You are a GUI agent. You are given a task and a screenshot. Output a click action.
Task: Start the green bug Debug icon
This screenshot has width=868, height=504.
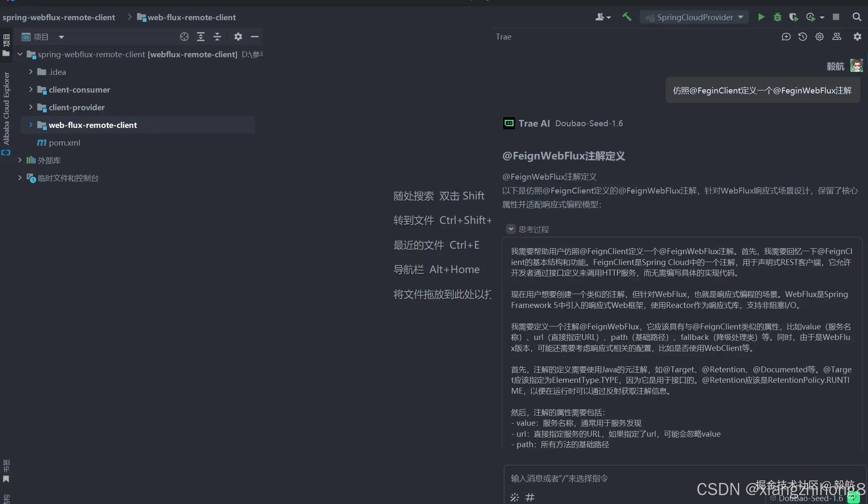tap(777, 17)
